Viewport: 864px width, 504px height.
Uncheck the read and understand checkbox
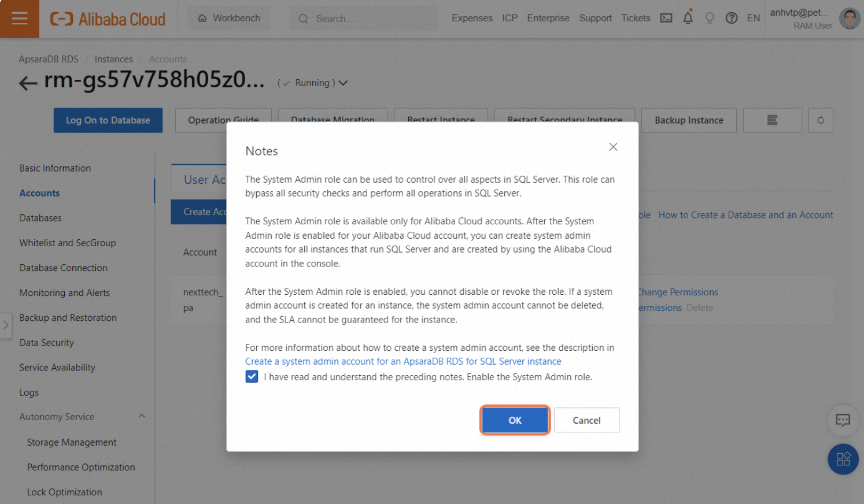(252, 377)
